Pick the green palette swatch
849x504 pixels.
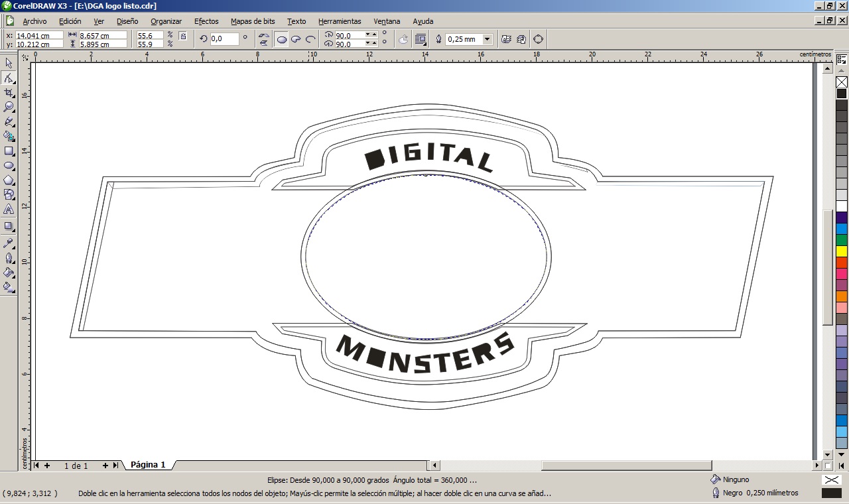point(842,240)
